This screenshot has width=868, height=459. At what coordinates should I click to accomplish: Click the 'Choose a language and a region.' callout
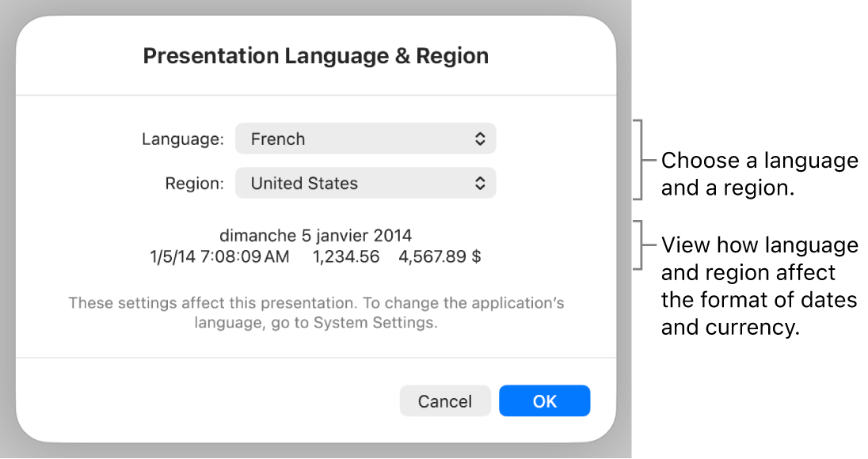click(759, 173)
